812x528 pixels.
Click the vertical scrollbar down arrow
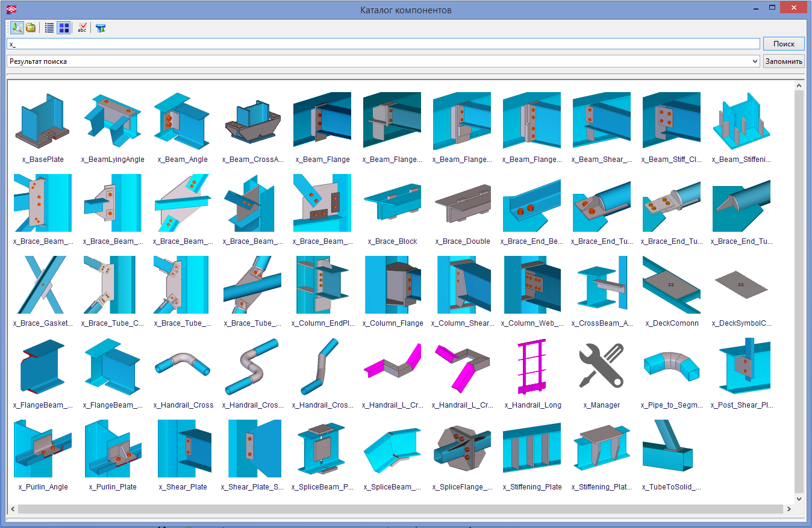799,498
